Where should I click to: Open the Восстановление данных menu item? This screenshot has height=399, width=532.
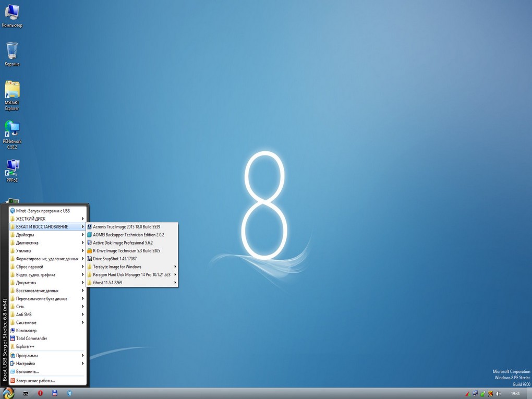point(47,291)
